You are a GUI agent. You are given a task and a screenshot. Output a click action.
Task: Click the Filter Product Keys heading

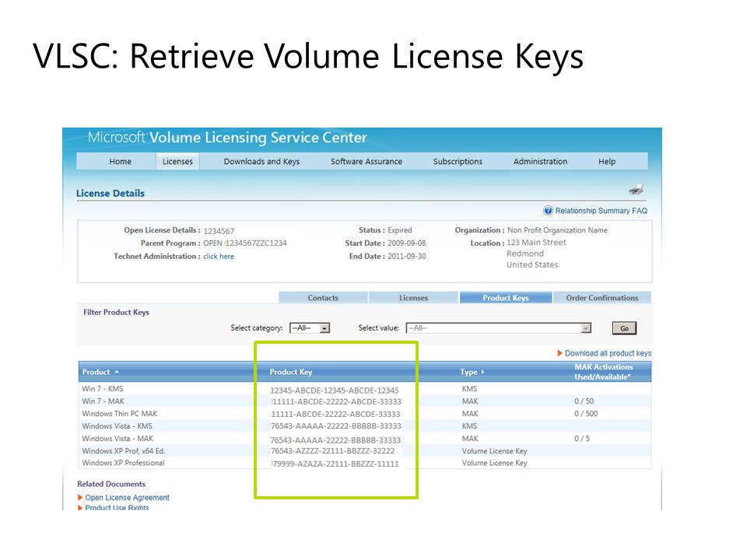pyautogui.click(x=116, y=312)
